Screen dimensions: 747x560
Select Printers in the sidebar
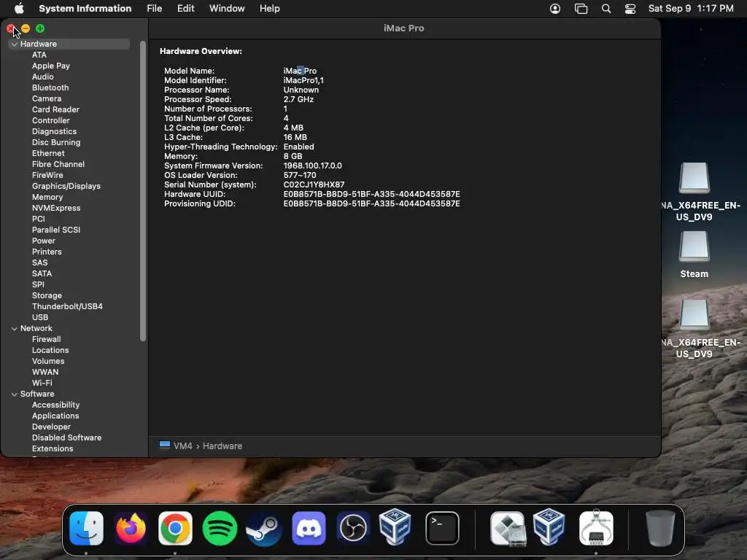tap(47, 252)
